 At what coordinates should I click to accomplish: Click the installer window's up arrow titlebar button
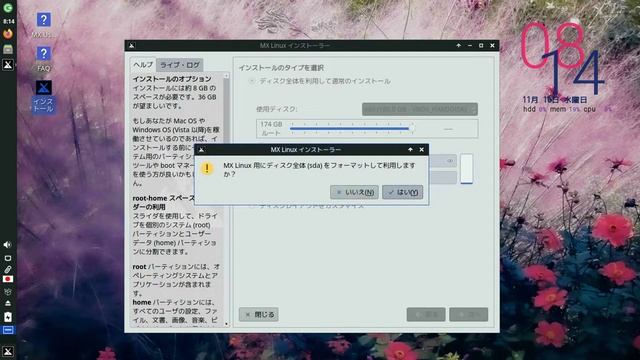pyautogui.click(x=458, y=46)
